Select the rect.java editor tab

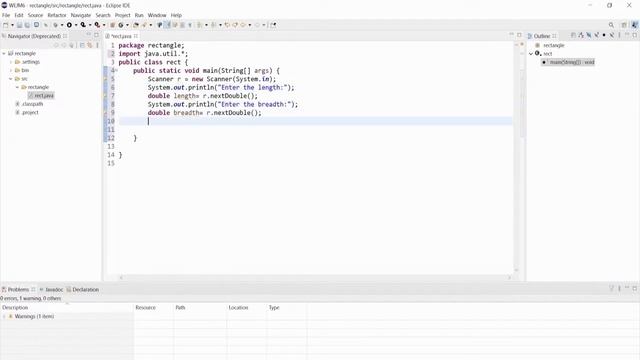[121, 36]
